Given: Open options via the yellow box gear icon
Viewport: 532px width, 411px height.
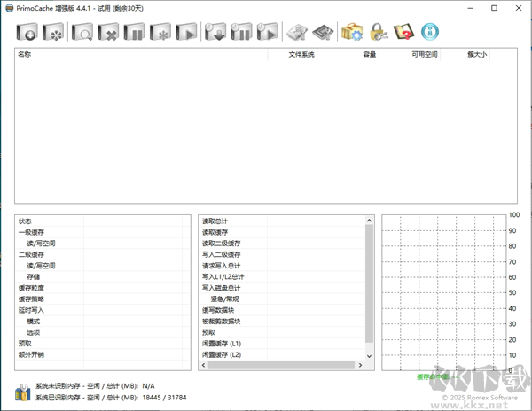Looking at the screenshot, I should pyautogui.click(x=352, y=33).
